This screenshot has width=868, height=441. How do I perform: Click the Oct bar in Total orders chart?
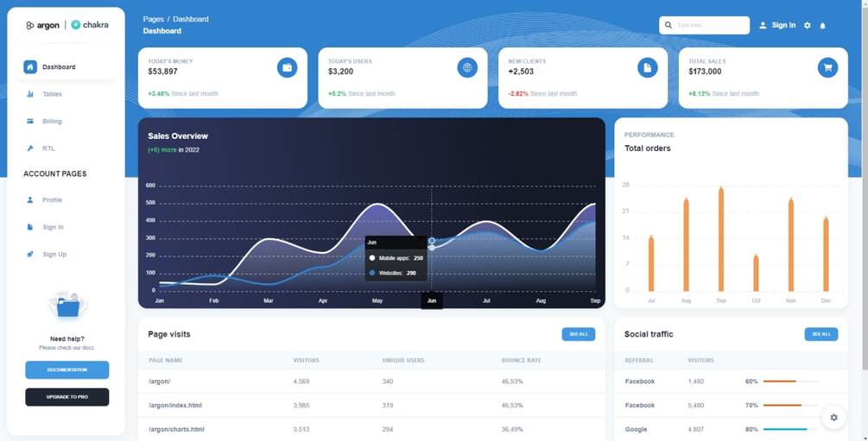click(x=756, y=273)
